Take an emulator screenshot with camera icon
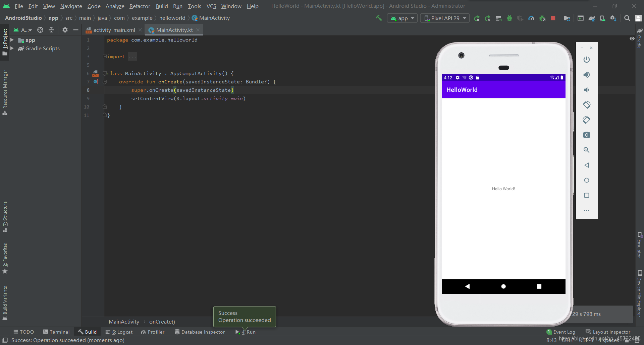Viewport: 644px width, 345px height. point(587,135)
